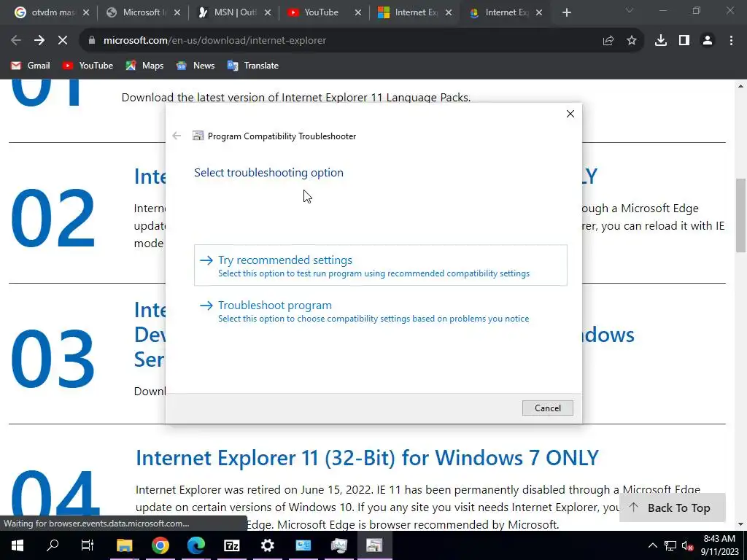
Task: Click the page vertical scrollbar thumb
Action: point(740,216)
